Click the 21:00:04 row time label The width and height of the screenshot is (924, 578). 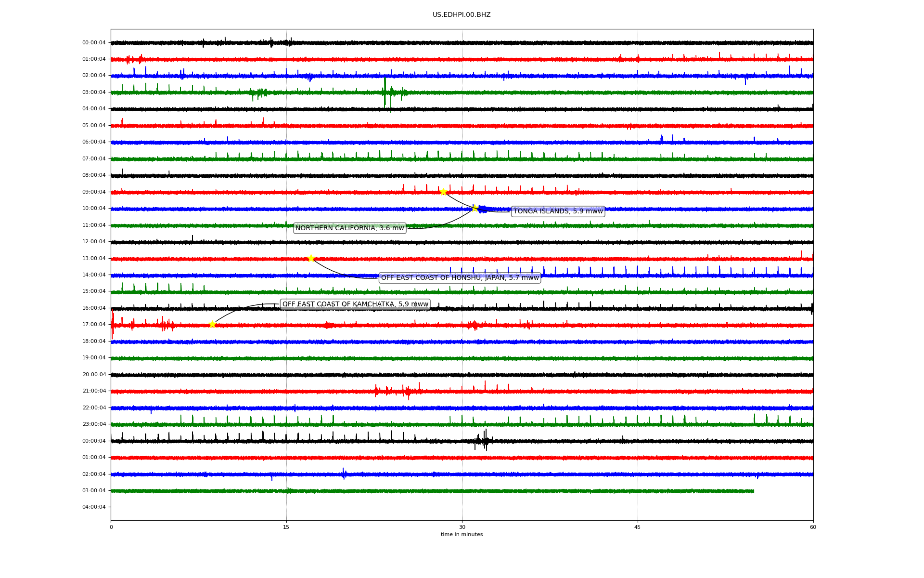[94, 391]
